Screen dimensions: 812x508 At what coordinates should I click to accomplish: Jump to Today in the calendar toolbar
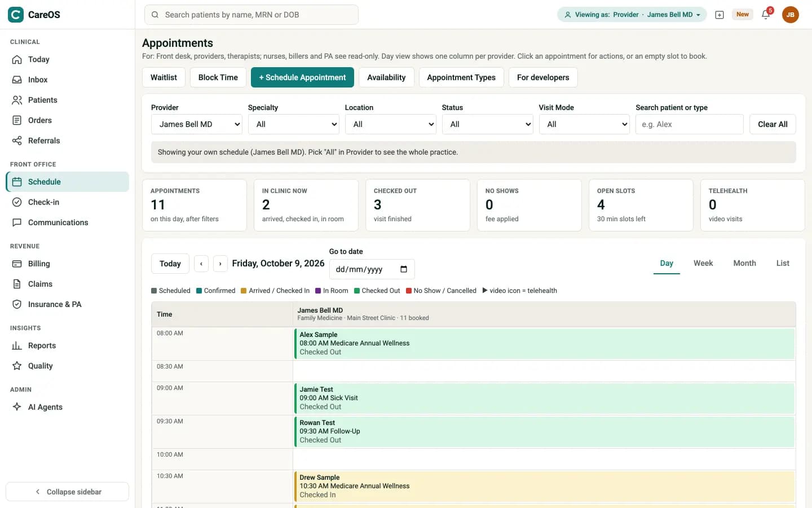pos(170,264)
